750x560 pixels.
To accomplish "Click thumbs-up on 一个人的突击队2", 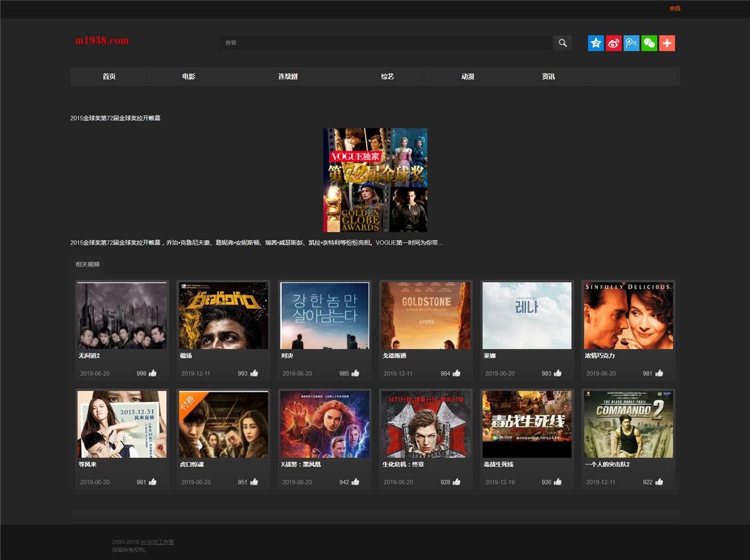I will pos(659,482).
